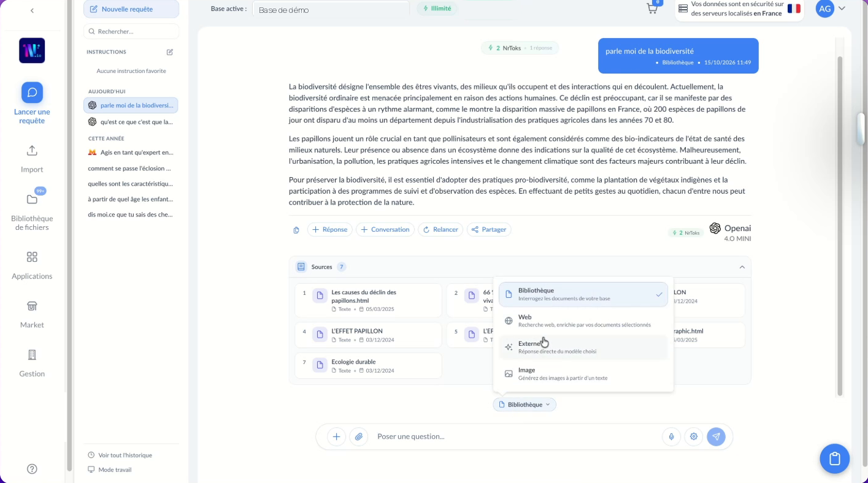Click the edit instructions pencil icon
The width and height of the screenshot is (868, 483).
pyautogui.click(x=170, y=52)
